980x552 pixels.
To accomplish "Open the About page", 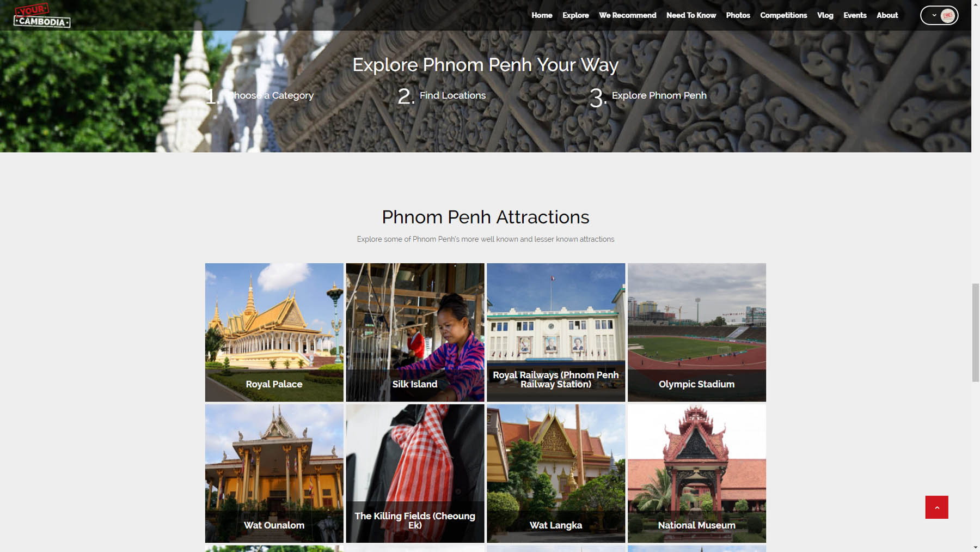I will (887, 15).
